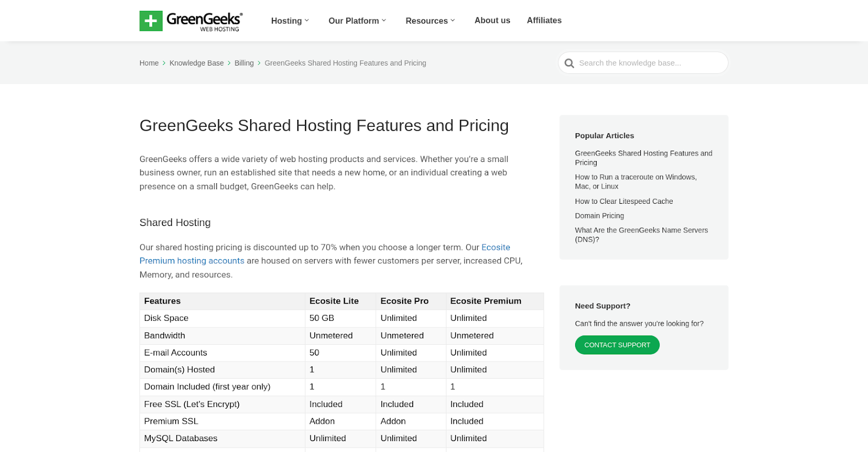The image size is (868, 452).
Task: Open popular article GreenGeeks Shared Hosting Features
Action: (643, 158)
